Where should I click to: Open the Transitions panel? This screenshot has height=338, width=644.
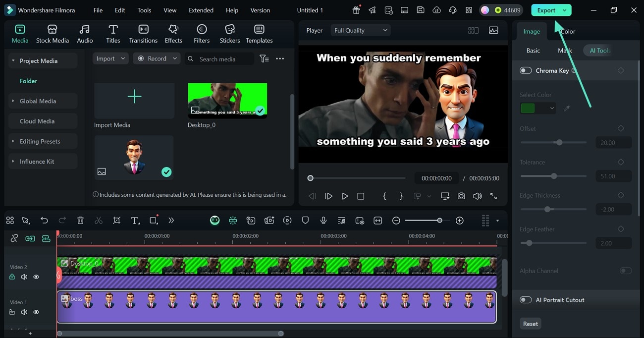[143, 34]
